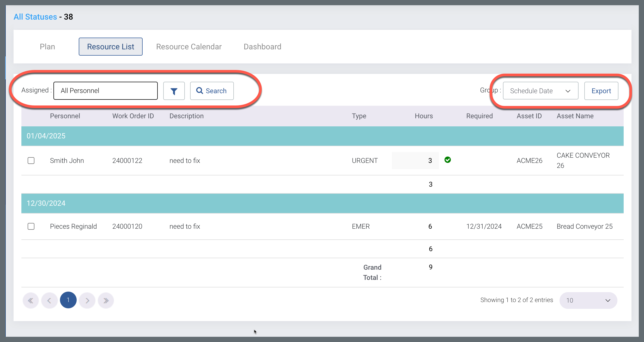Click the green check mark icon
The width and height of the screenshot is (644, 342).
448,160
